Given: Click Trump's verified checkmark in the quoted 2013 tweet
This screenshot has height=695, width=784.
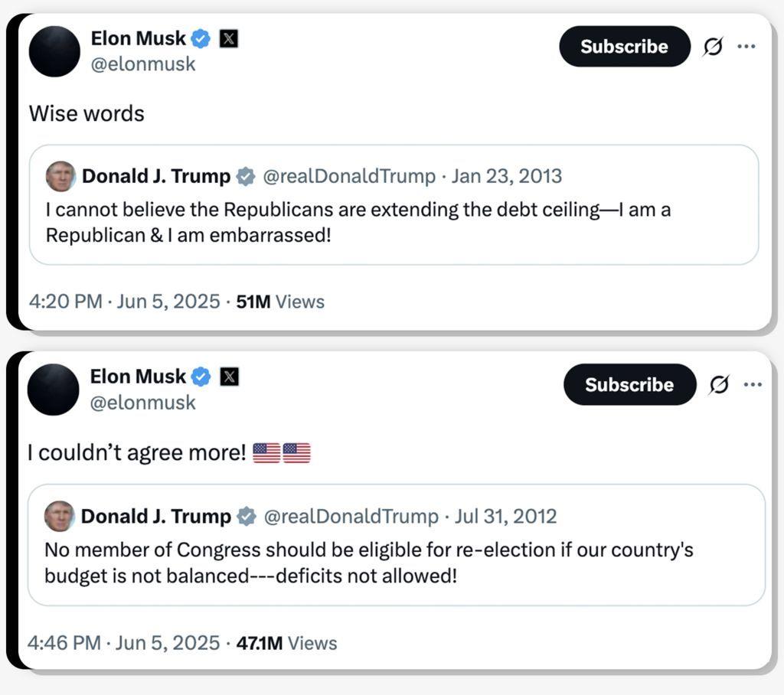Looking at the screenshot, I should click(x=246, y=176).
